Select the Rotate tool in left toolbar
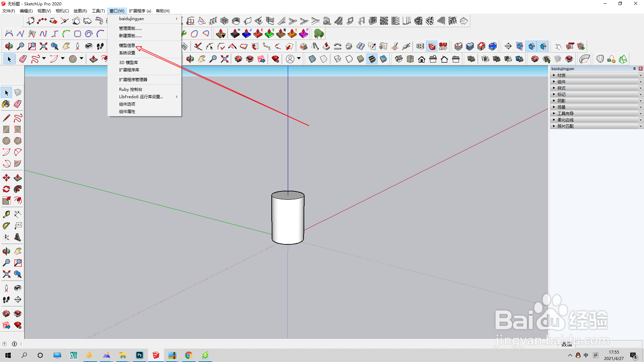The height and width of the screenshot is (362, 644). 6,189
